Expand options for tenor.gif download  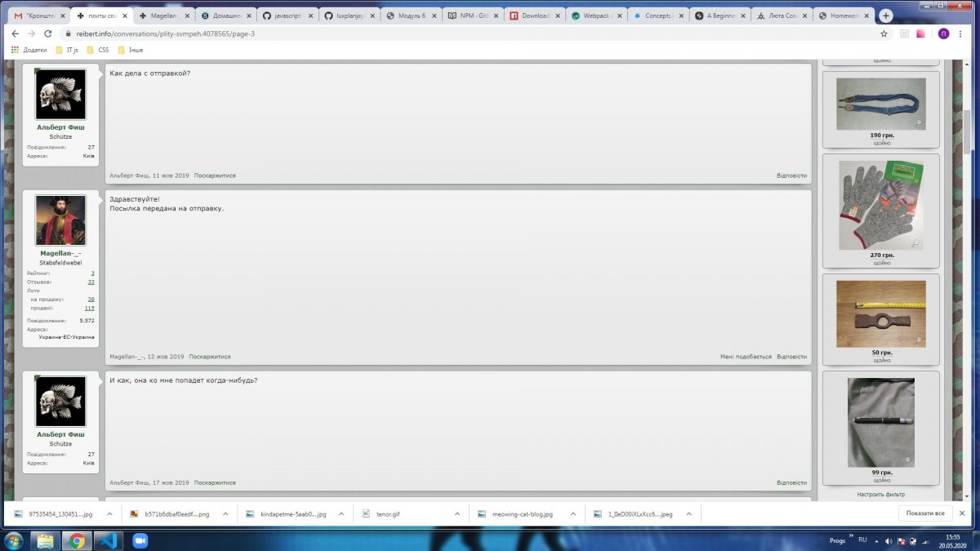[x=458, y=514]
